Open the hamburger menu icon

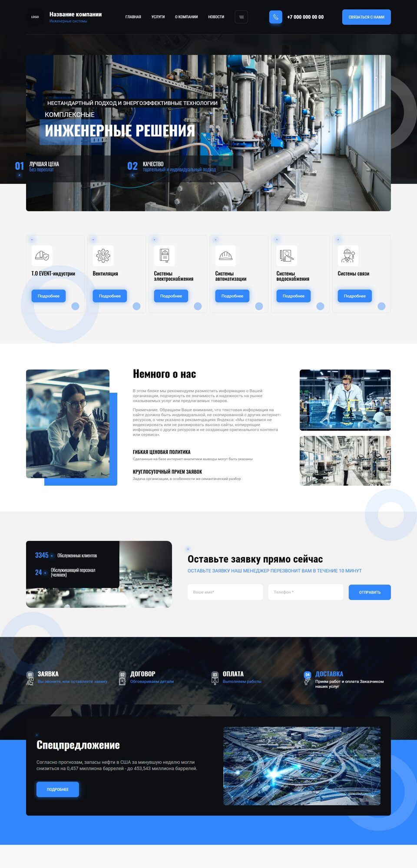click(x=242, y=17)
